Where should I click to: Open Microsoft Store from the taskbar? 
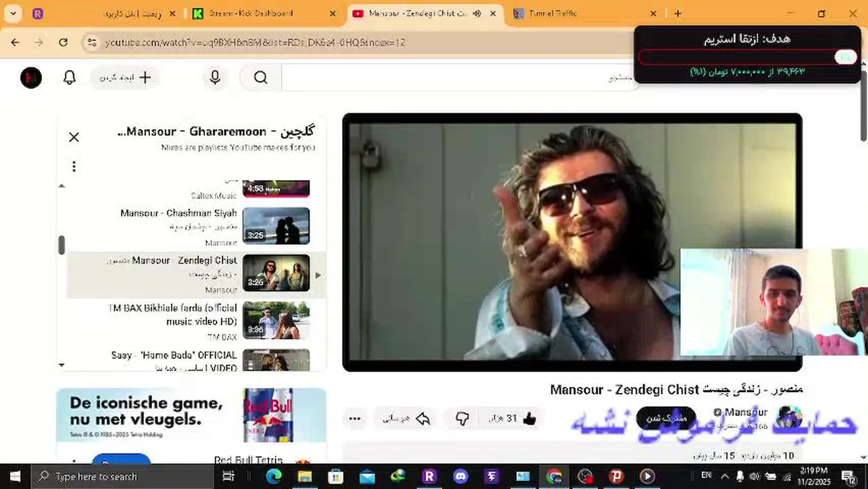pyautogui.click(x=336, y=476)
